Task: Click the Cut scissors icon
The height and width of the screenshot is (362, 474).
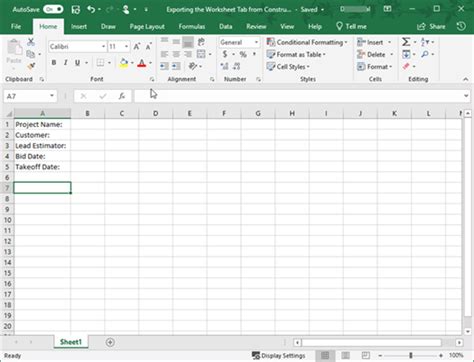Action: pos(31,42)
